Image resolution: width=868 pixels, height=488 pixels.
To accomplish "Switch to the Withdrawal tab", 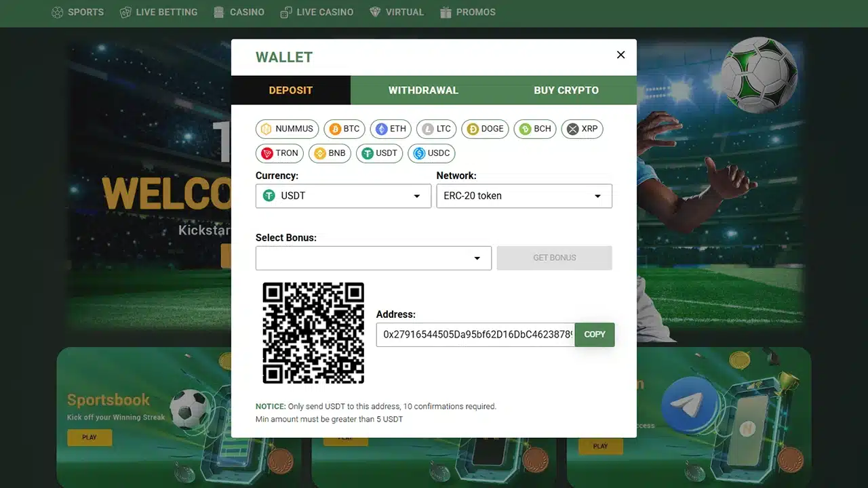I will (423, 90).
